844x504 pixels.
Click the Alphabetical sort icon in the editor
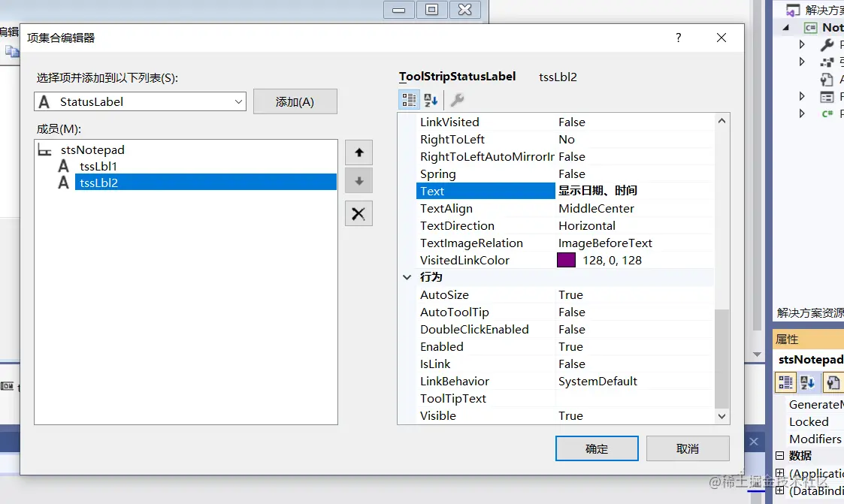coord(431,99)
